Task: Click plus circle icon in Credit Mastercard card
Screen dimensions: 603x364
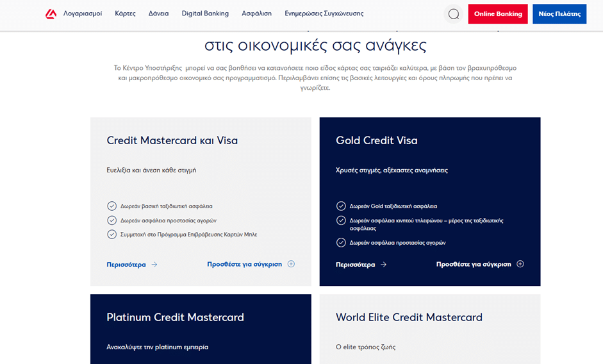Action: click(x=291, y=264)
